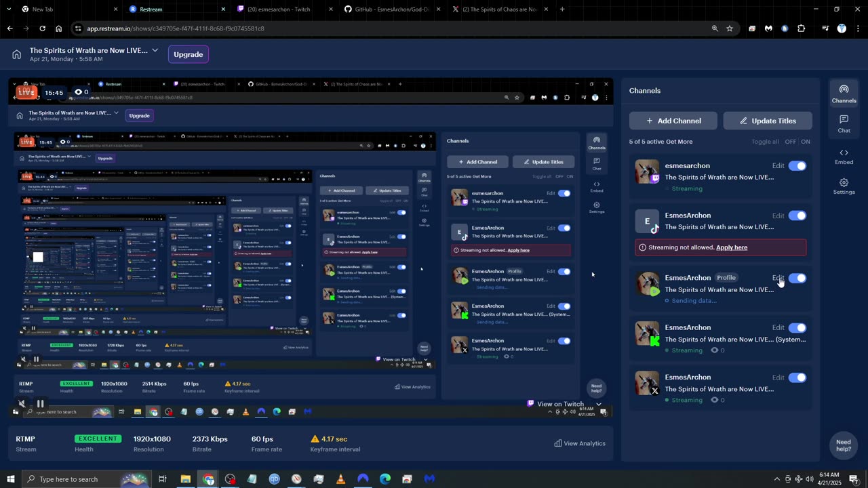Open the Chat sidebar panel
The image size is (868, 488).
click(x=844, y=123)
